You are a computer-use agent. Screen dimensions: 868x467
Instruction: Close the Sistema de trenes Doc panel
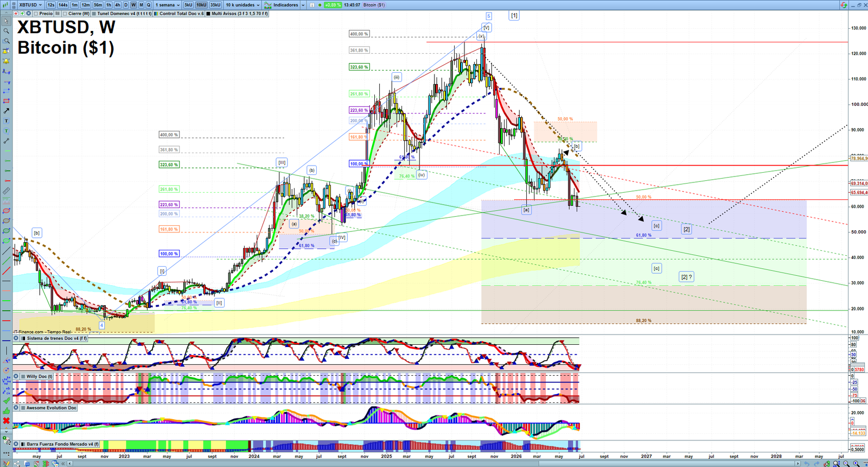[x=16, y=338]
